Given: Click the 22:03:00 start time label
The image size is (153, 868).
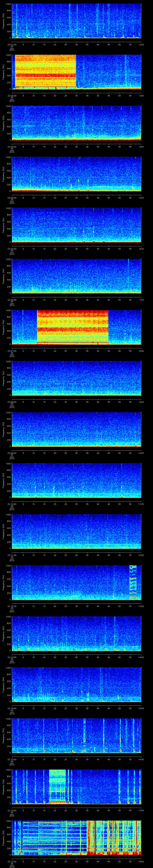Looking at the screenshot, I should (x=12, y=147).
